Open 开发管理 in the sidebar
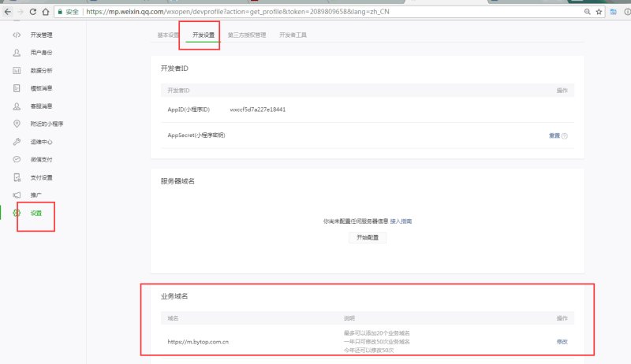The height and width of the screenshot is (364, 631). (x=41, y=35)
